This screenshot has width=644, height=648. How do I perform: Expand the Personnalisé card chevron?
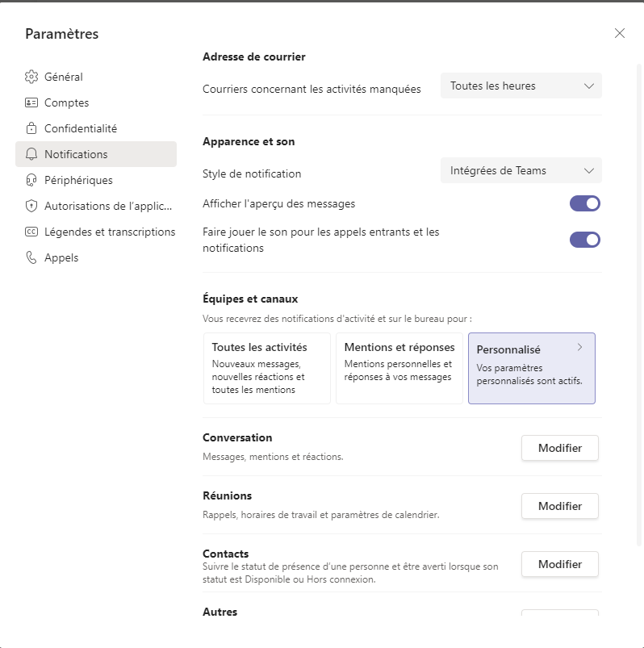pyautogui.click(x=580, y=347)
